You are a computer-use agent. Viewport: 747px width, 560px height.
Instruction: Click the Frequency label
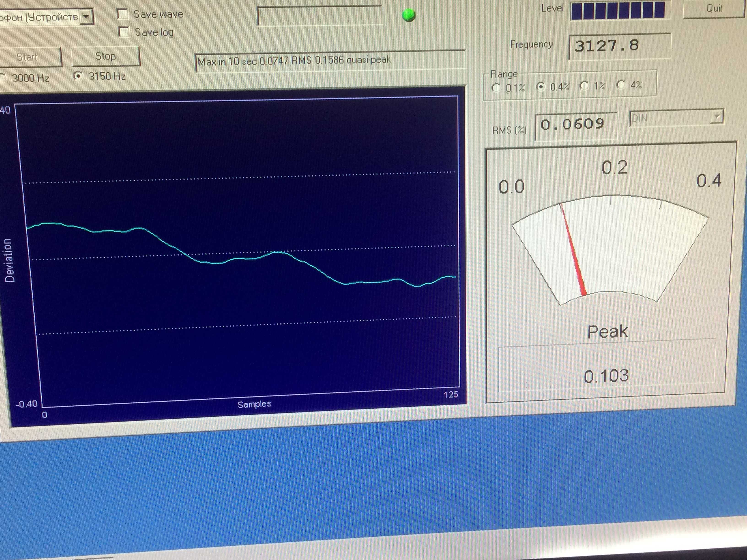pyautogui.click(x=531, y=44)
